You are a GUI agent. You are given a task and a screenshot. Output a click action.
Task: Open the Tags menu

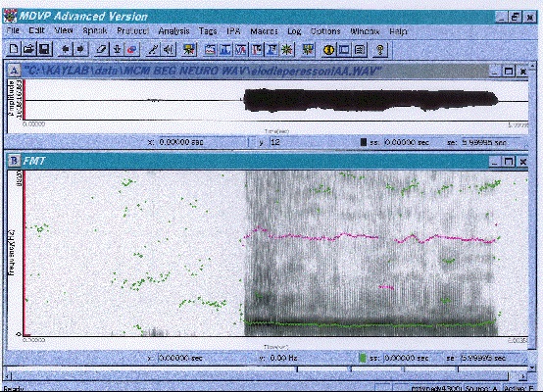[208, 31]
